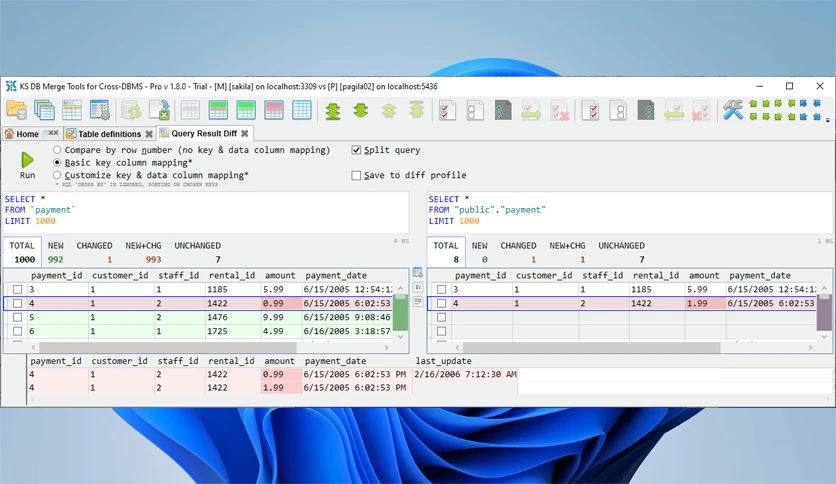Select left grid cell rental_id 1476
Screen dimensions: 836x484
click(233, 317)
